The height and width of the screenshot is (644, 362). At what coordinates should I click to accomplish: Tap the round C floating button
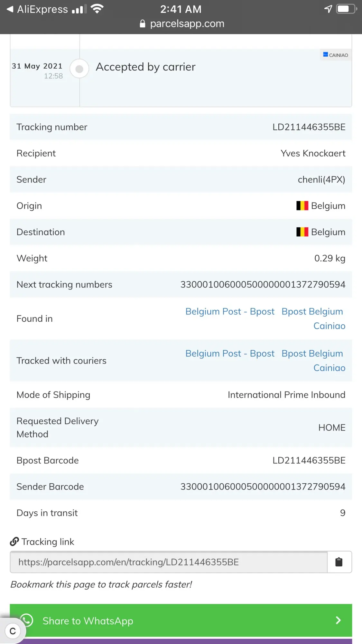(x=13, y=630)
